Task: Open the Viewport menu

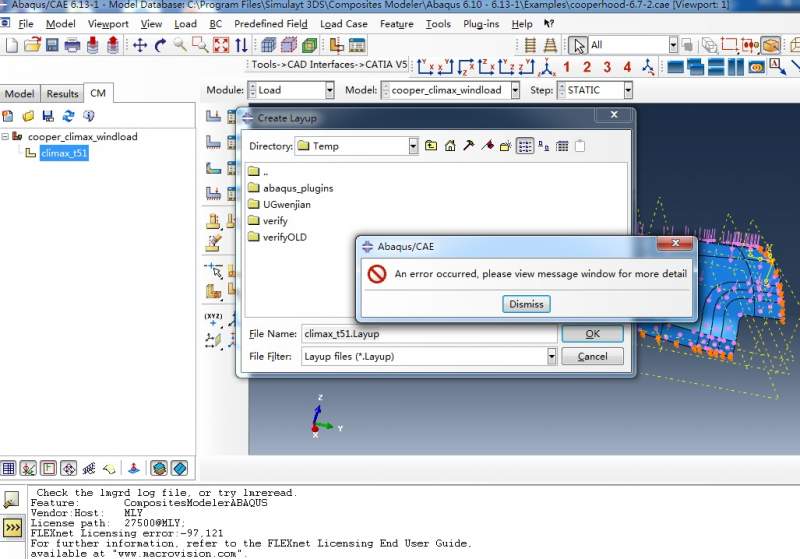Action: pyautogui.click(x=108, y=24)
